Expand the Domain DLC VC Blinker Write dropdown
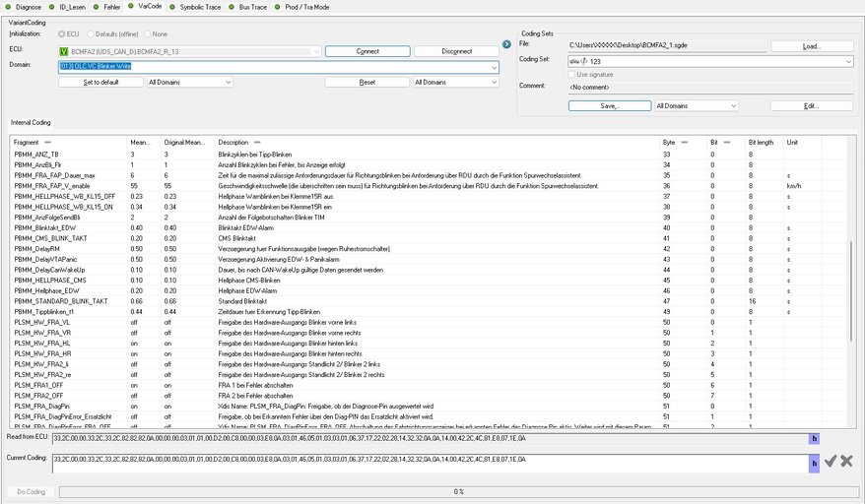865x504 pixels. 494,67
